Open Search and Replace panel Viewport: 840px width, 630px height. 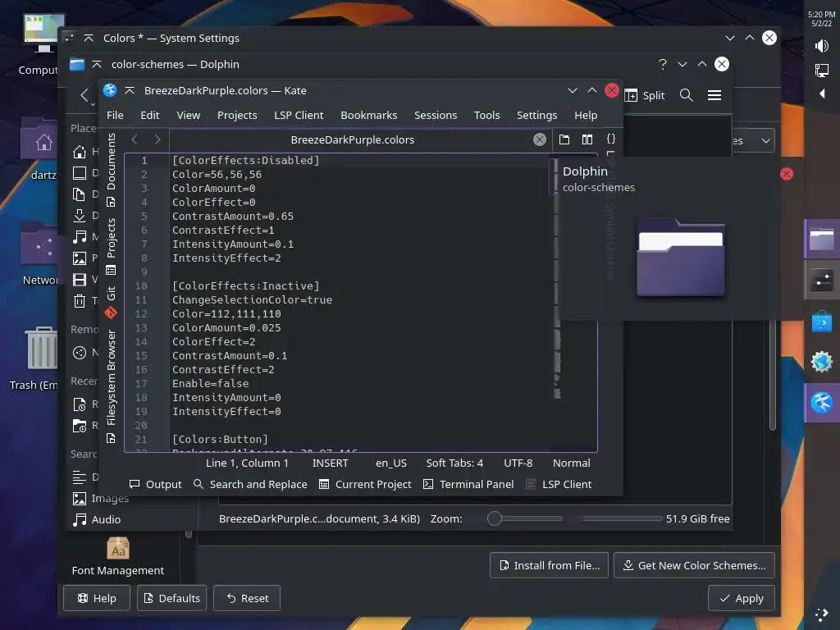(250, 484)
